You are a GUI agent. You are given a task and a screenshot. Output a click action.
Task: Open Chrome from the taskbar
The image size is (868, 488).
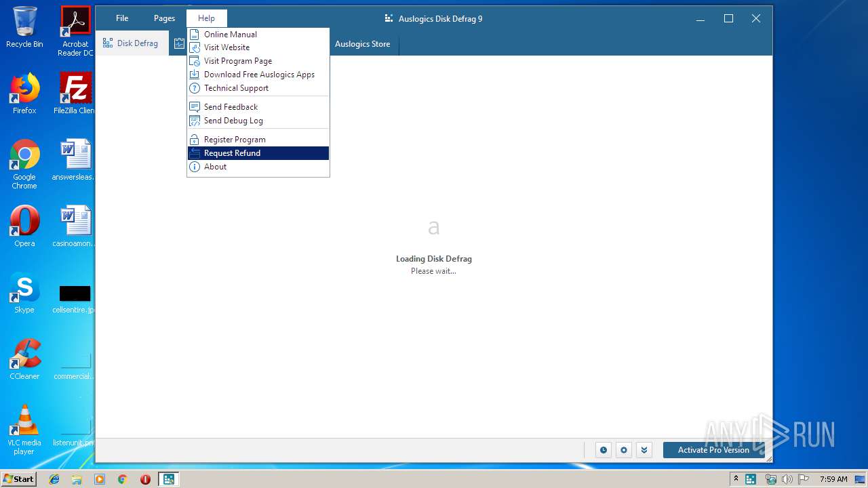pos(122,479)
